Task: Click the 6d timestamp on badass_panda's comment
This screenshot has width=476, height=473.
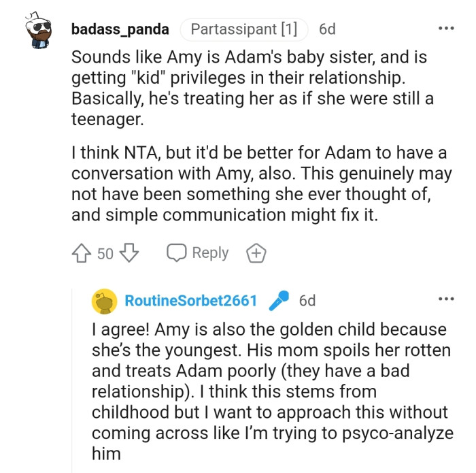Action: [x=327, y=30]
